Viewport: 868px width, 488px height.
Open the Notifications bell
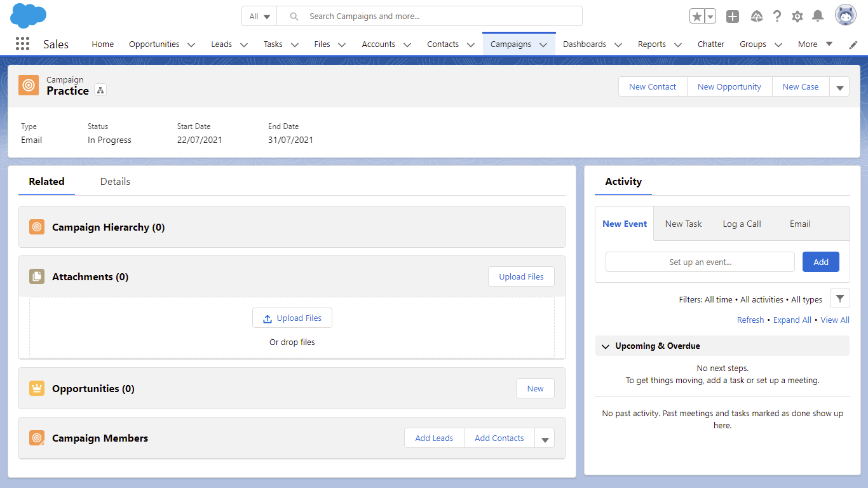click(x=818, y=17)
